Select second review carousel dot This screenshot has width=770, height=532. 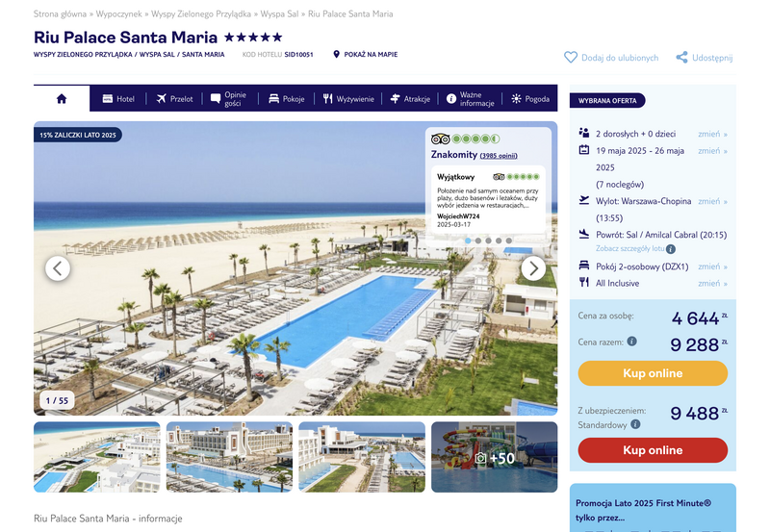478,241
